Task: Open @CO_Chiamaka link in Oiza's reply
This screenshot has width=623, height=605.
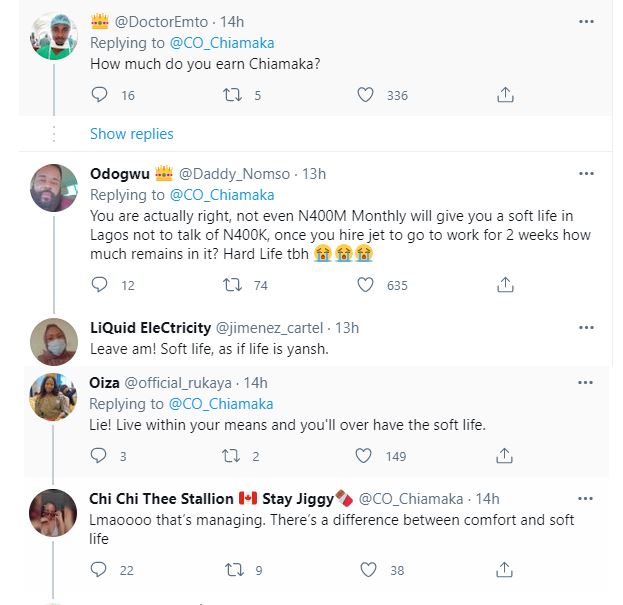Action: click(x=222, y=403)
